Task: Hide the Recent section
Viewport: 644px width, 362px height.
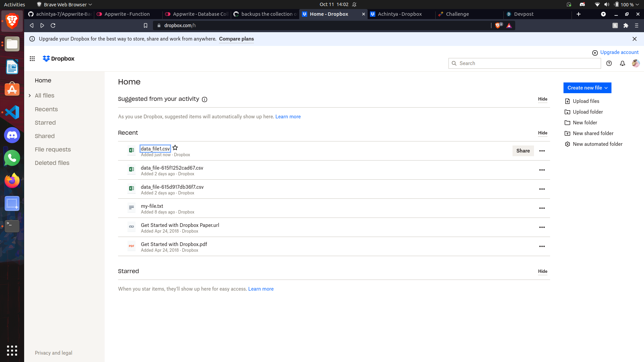Action: (x=542, y=133)
